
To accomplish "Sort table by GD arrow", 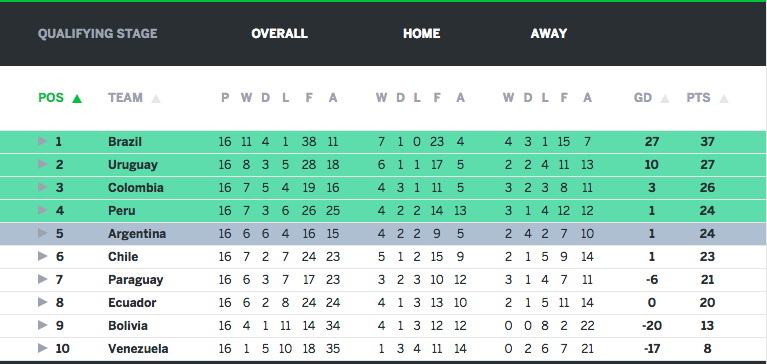I will pos(665,99).
